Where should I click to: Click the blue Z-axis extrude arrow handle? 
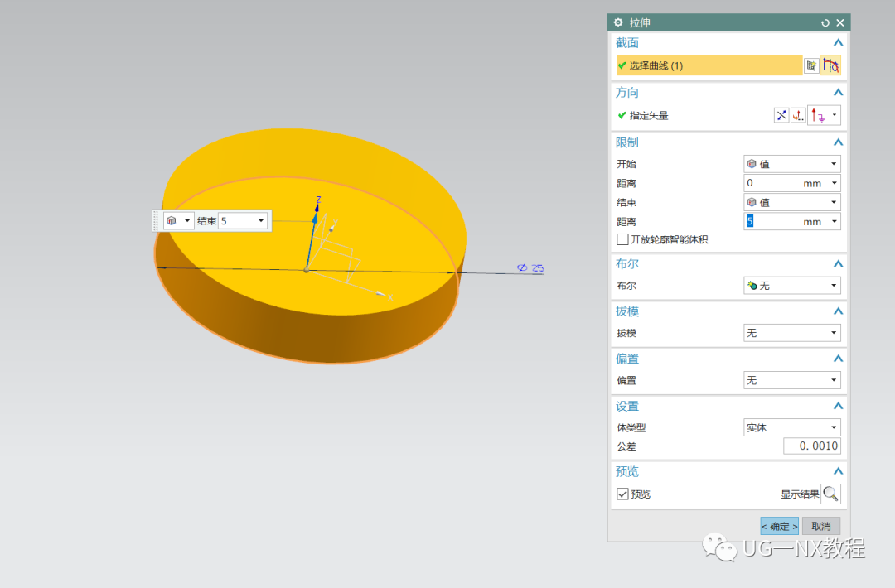coord(315,217)
